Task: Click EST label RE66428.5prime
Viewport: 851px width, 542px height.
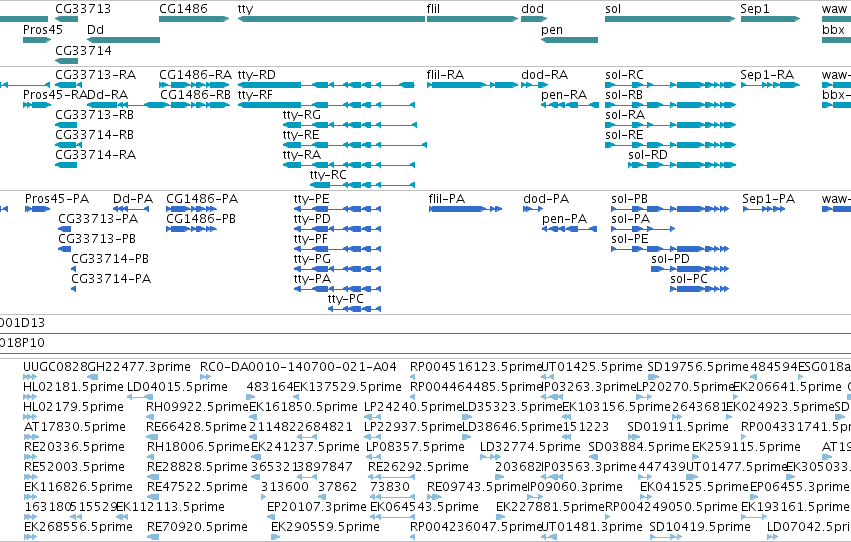Action: pos(196,427)
